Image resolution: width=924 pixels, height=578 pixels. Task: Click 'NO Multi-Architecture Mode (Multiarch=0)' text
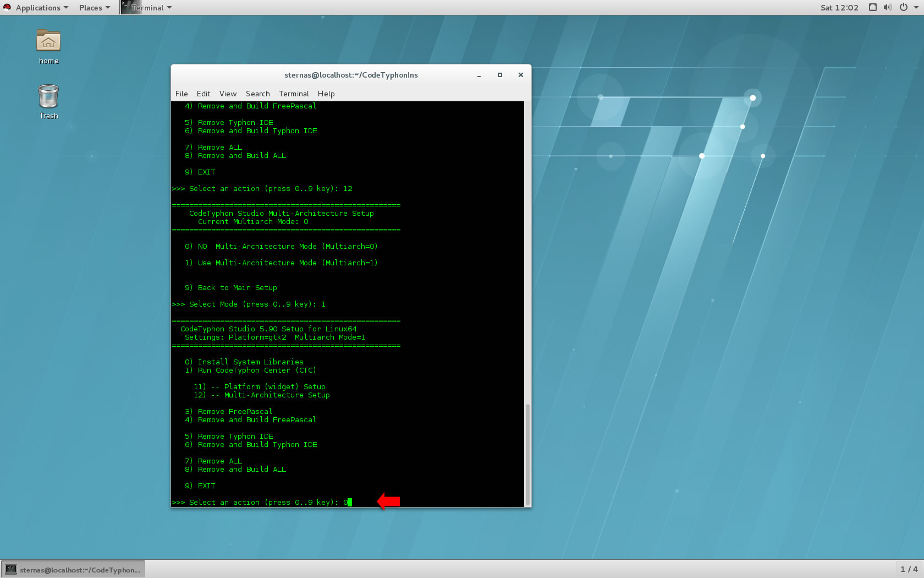288,246
